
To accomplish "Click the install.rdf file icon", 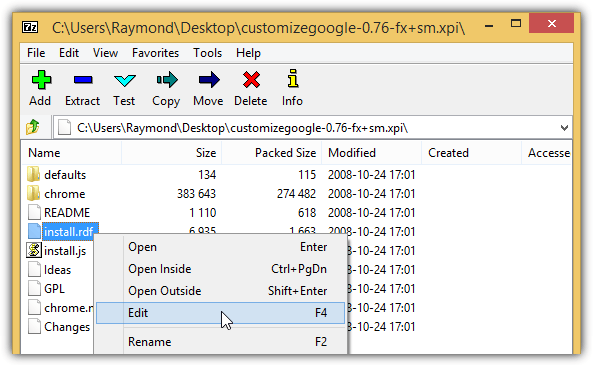I will point(34,231).
